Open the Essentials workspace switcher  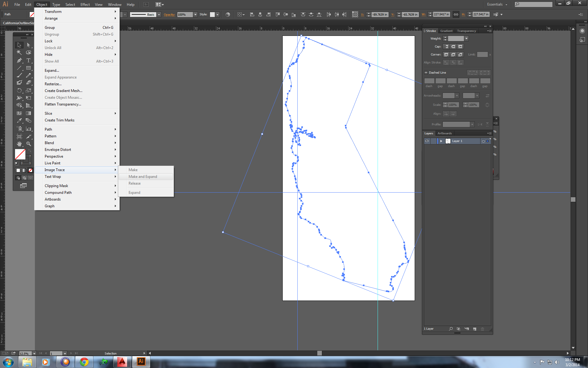497,4
